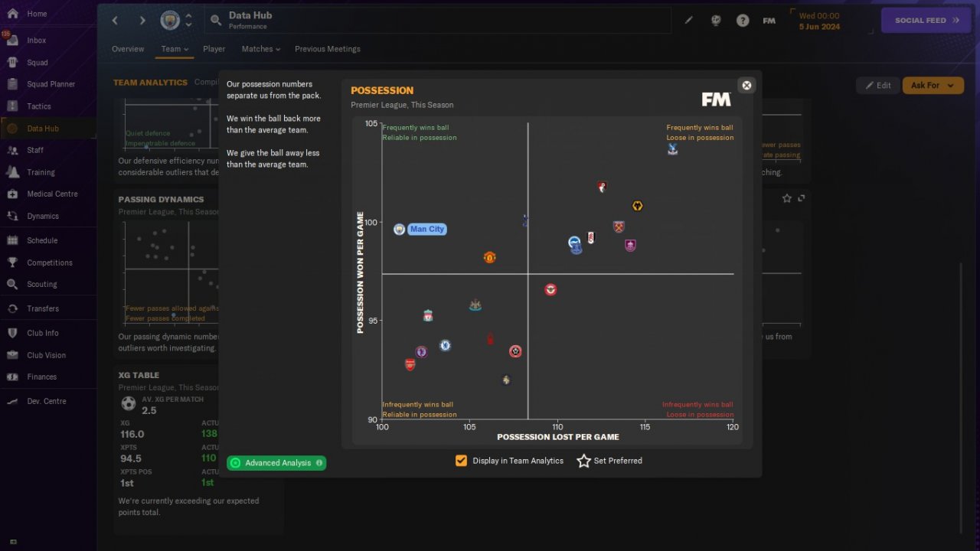
Task: Toggle the Set Preferred star
Action: pos(609,461)
